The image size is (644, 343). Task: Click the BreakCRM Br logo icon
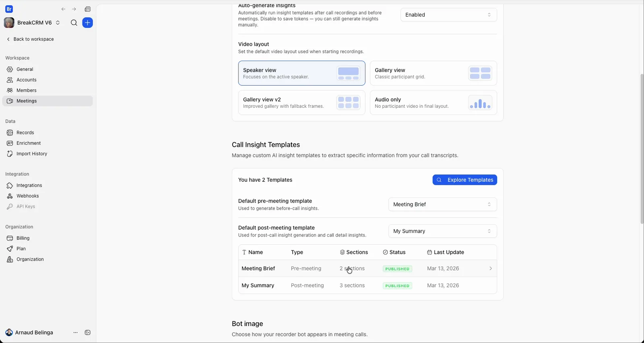[x=9, y=9]
